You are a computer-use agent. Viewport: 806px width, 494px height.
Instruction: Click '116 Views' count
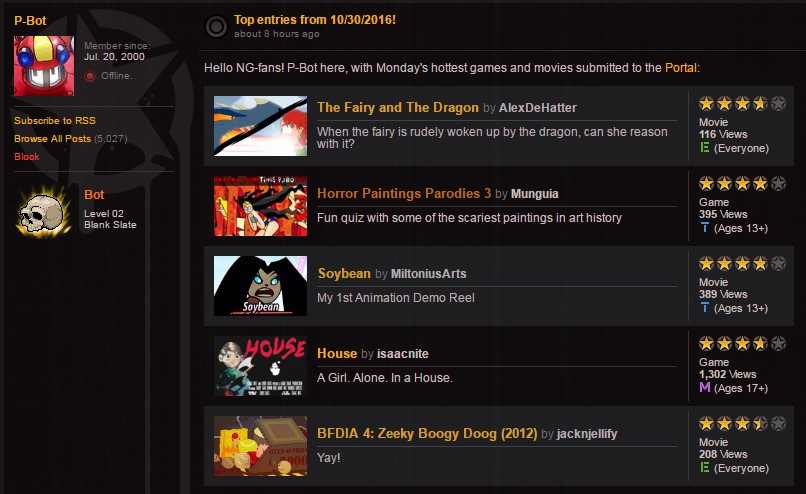723,134
